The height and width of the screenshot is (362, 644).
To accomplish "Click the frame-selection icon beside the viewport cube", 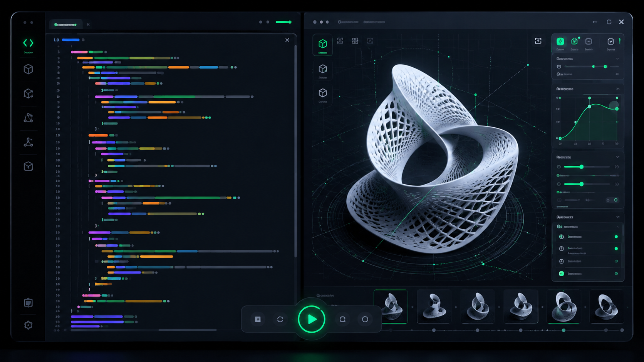I will click(x=340, y=41).
